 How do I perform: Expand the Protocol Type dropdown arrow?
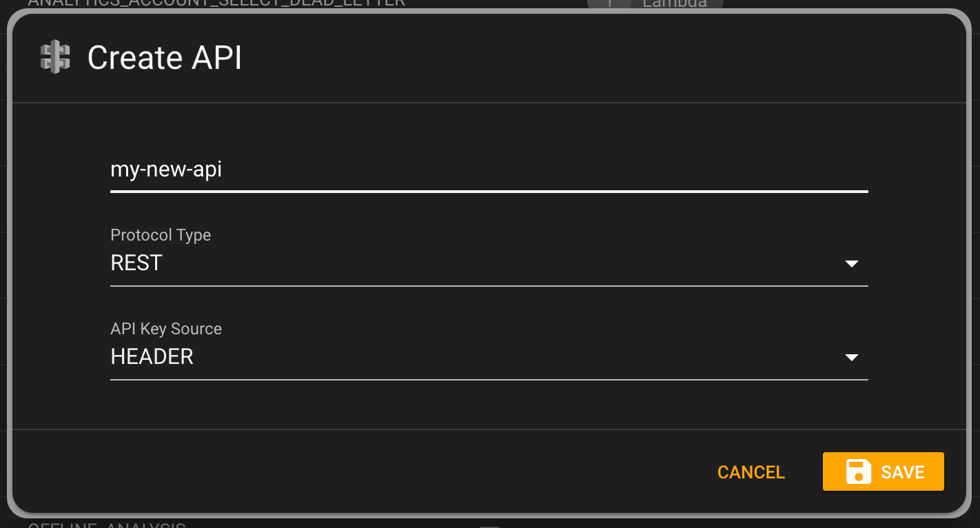click(x=852, y=263)
